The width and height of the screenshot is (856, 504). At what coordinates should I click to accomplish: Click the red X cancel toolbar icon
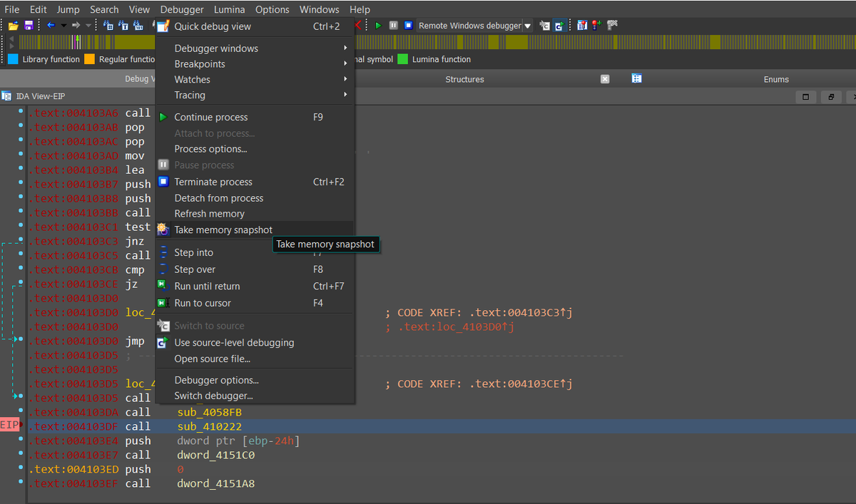click(x=359, y=26)
